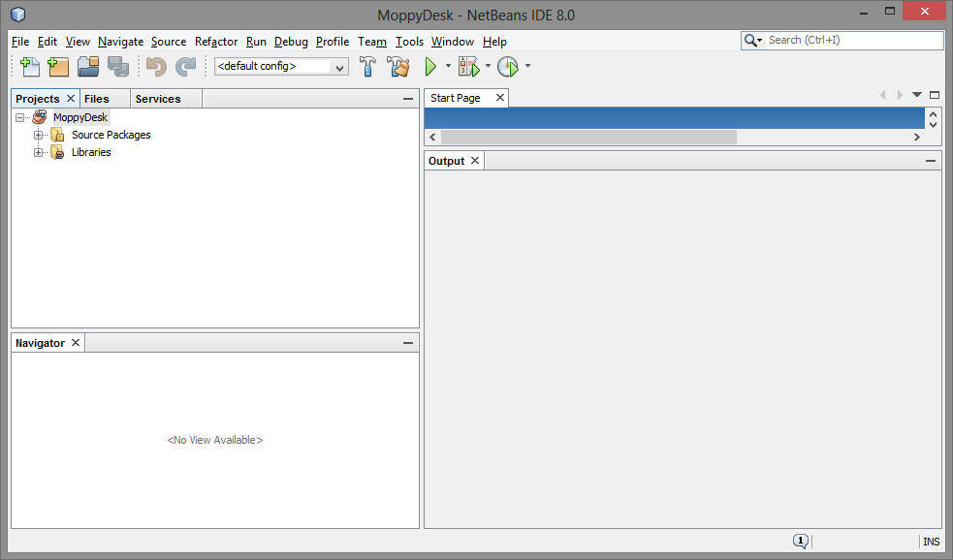953x560 pixels.
Task: Minimize the Projects window group
Action: pyautogui.click(x=408, y=99)
